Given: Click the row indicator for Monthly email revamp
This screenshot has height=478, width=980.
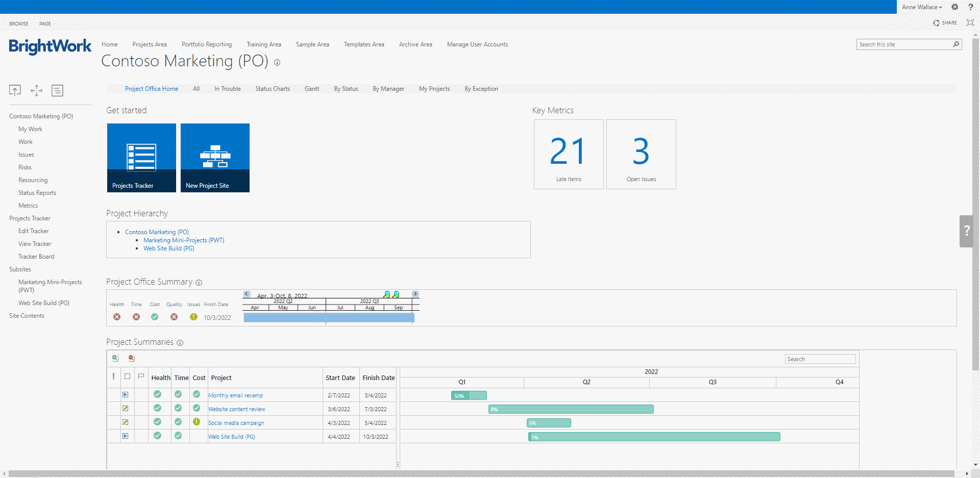Looking at the screenshot, I should [125, 395].
